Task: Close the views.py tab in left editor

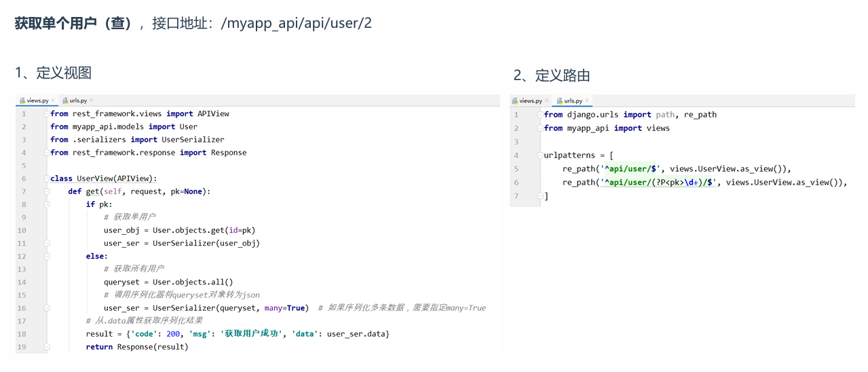Action: [53, 101]
